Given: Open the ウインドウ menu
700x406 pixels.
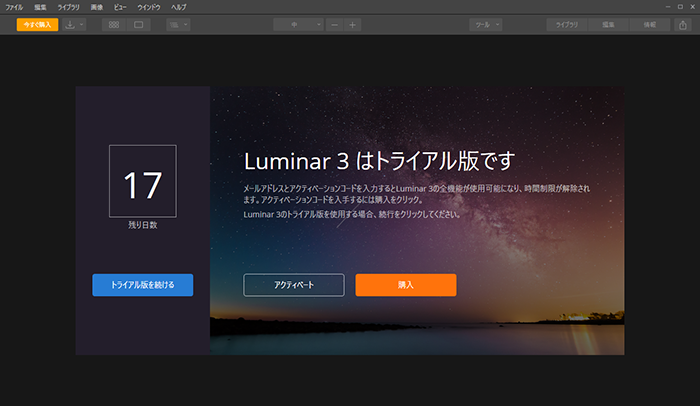Looking at the screenshot, I should pyautogui.click(x=149, y=7).
